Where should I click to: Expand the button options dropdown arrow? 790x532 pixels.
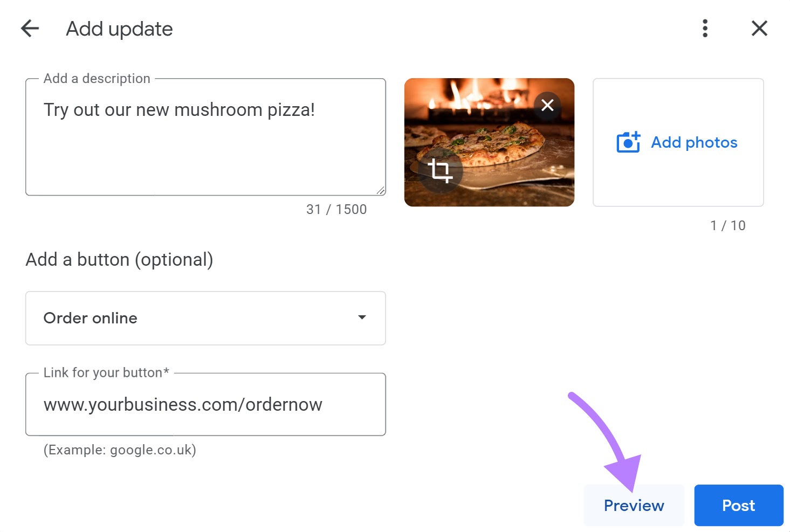(362, 318)
